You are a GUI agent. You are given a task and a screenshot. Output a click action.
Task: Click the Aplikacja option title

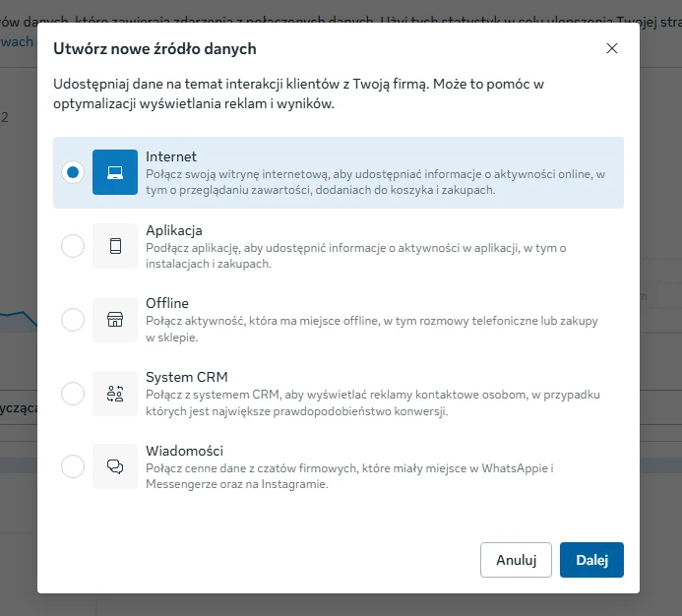pyautogui.click(x=174, y=230)
